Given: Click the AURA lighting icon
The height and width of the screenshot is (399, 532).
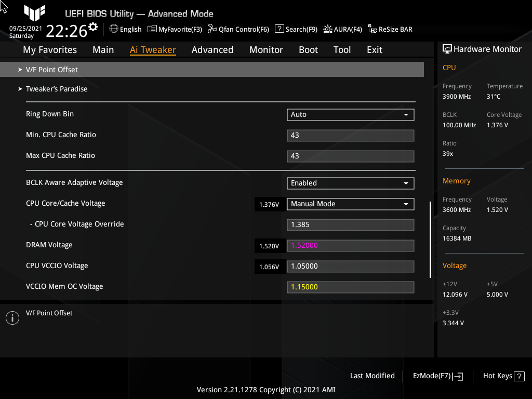Looking at the screenshot, I should click(327, 29).
